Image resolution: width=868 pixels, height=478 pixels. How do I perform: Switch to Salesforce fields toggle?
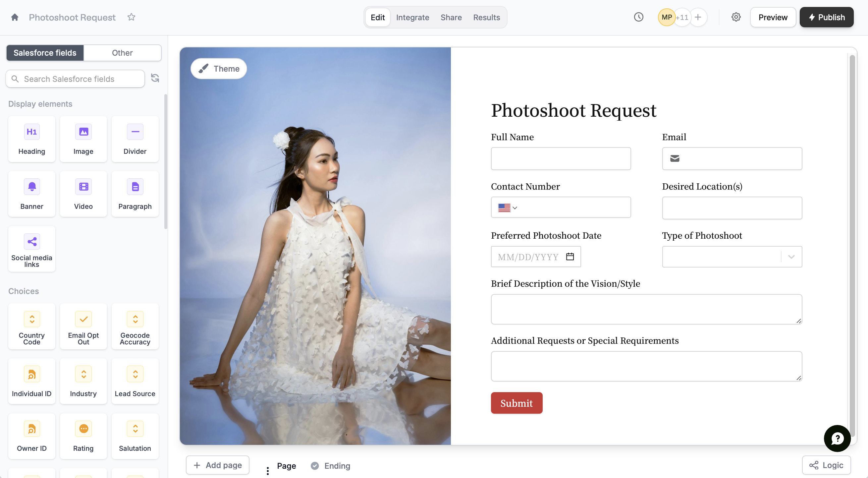[45, 53]
